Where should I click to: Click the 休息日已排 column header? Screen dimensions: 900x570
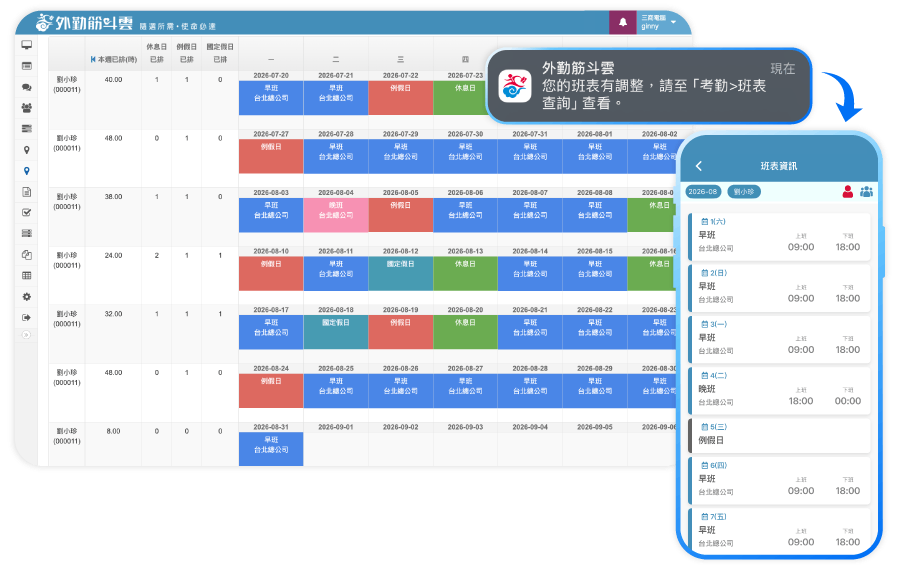pyautogui.click(x=156, y=53)
